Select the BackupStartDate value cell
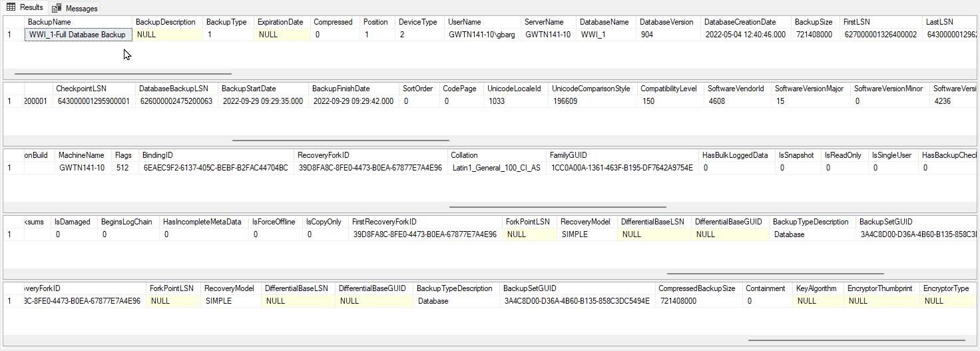This screenshot has width=980, height=351. point(262,101)
